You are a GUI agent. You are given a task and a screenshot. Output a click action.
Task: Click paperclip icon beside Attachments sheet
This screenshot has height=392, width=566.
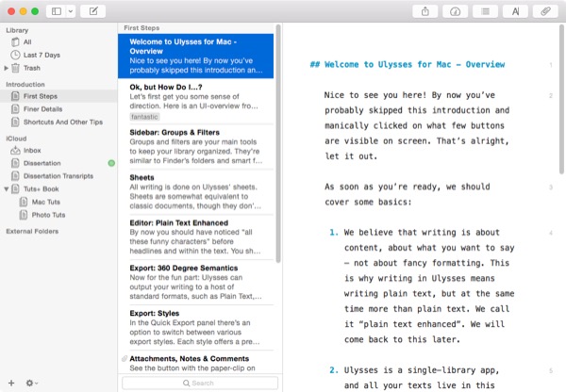[125, 358]
